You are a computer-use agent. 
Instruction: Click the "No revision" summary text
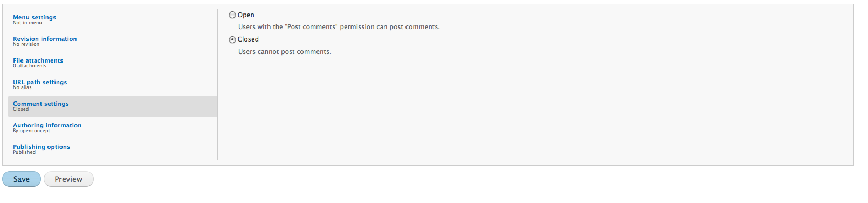(26, 44)
